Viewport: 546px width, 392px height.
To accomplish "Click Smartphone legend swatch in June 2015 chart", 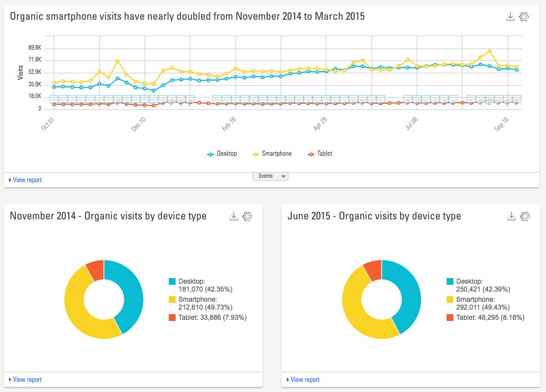I will [x=450, y=299].
